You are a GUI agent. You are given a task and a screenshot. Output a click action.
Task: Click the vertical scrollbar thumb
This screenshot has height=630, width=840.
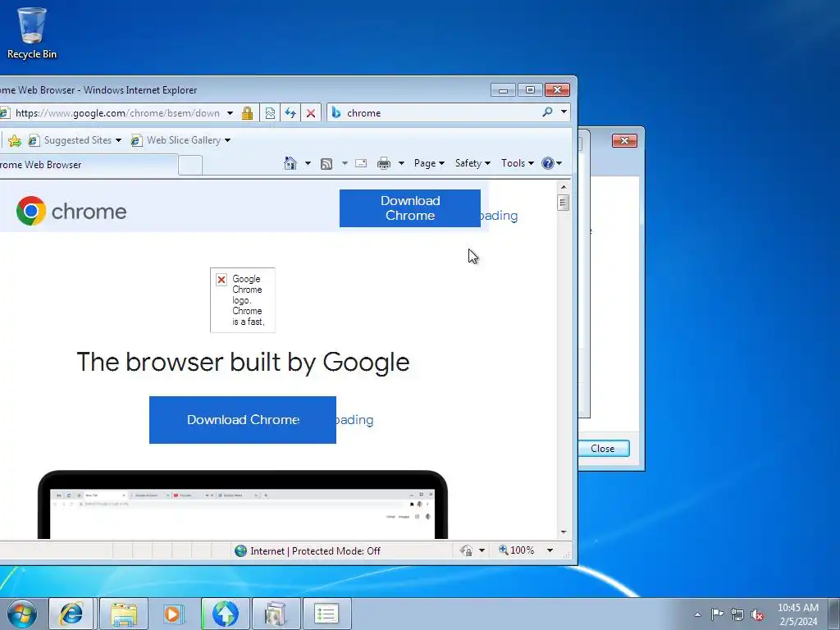coord(563,203)
